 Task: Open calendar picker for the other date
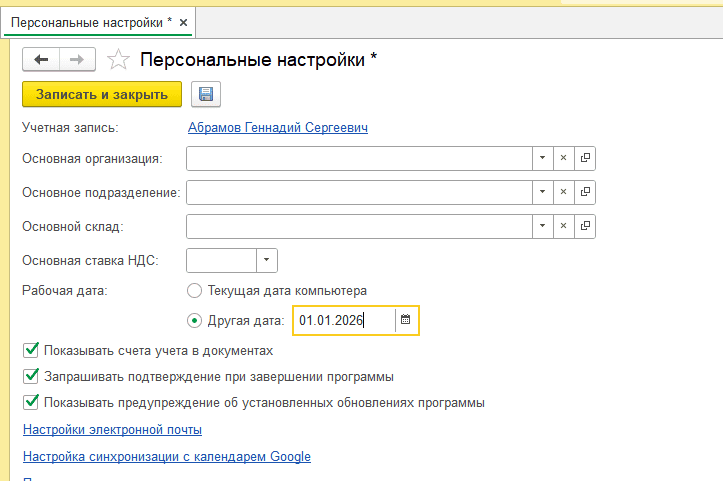click(405, 320)
